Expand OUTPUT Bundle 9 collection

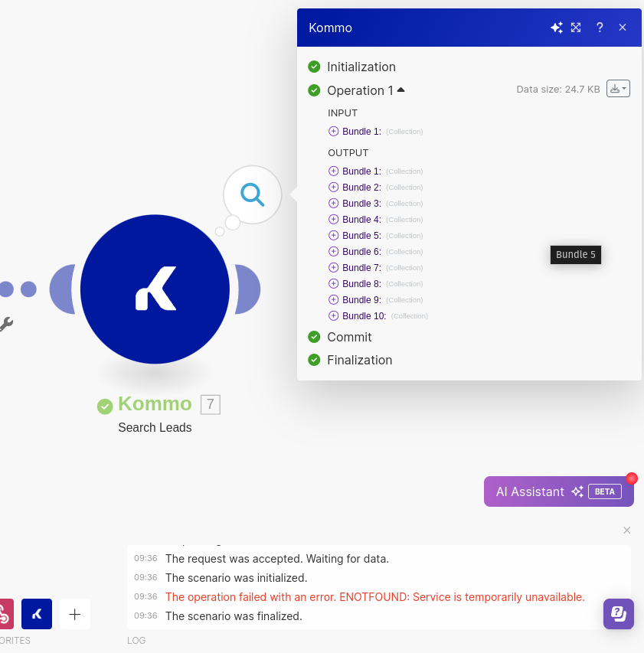point(334,300)
